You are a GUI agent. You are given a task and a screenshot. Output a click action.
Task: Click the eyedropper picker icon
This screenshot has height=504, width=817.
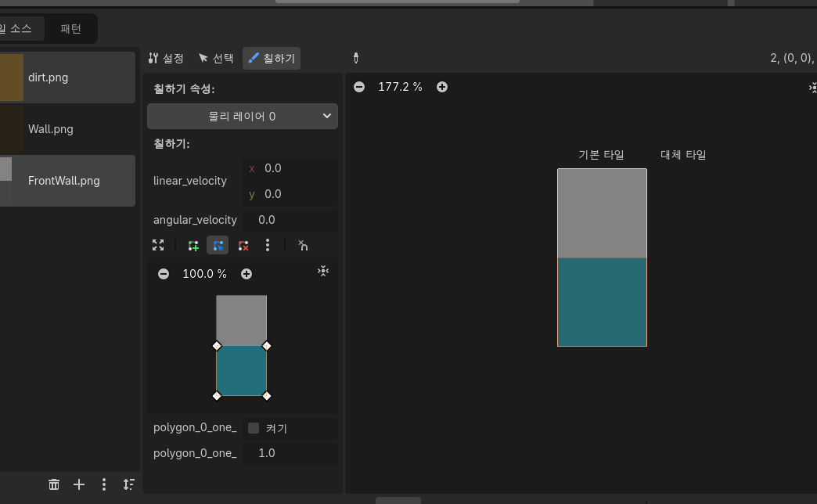point(356,59)
